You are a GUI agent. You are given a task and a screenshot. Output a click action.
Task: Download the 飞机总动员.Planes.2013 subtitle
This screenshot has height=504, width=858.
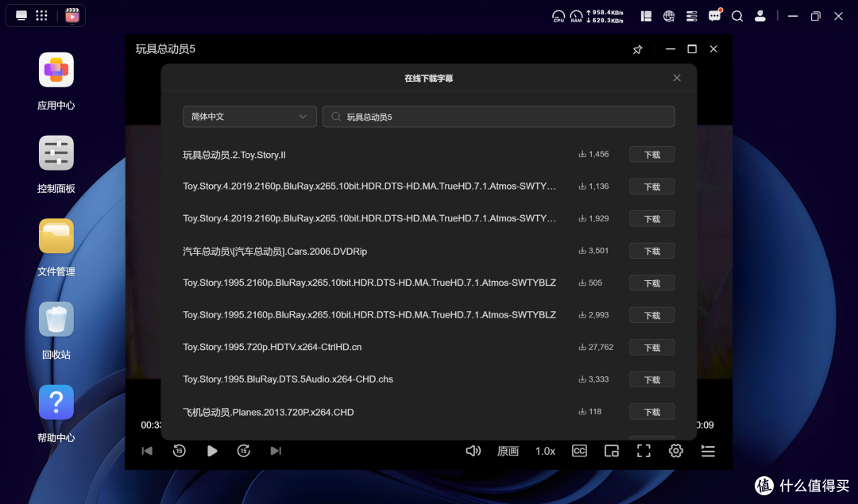click(651, 412)
